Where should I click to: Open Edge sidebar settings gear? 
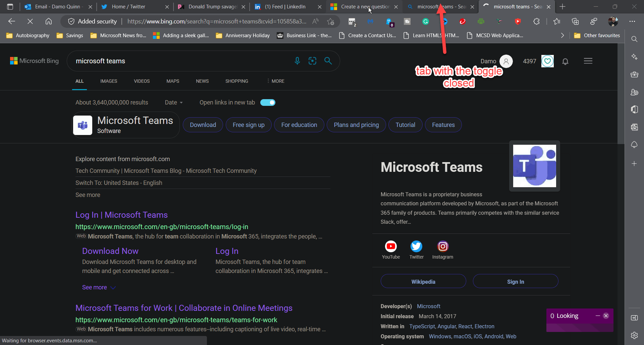[x=634, y=335]
